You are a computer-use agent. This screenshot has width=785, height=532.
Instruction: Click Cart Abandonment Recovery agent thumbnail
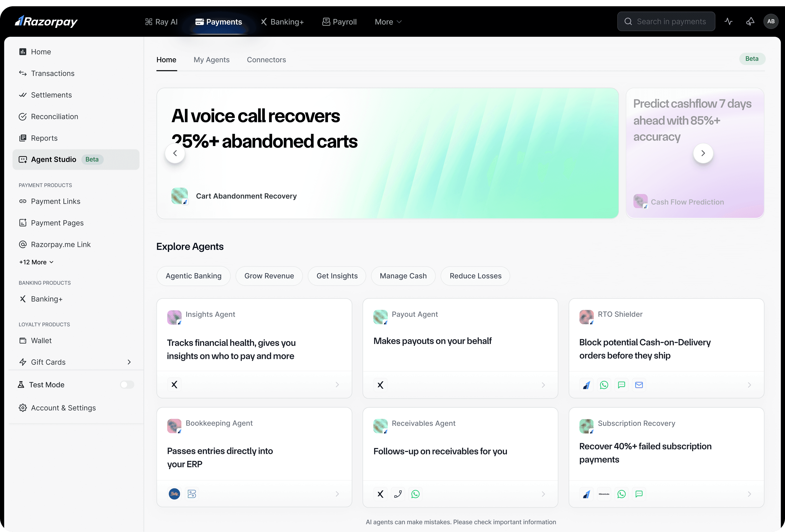point(179,196)
